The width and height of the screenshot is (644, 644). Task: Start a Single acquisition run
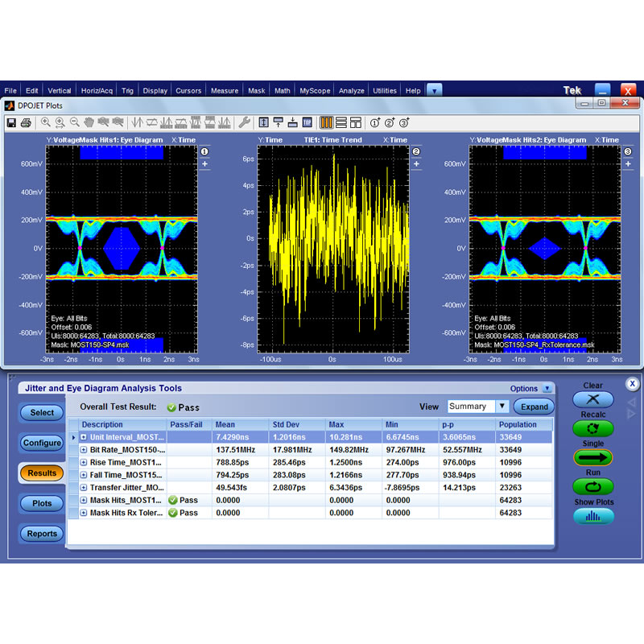point(593,457)
